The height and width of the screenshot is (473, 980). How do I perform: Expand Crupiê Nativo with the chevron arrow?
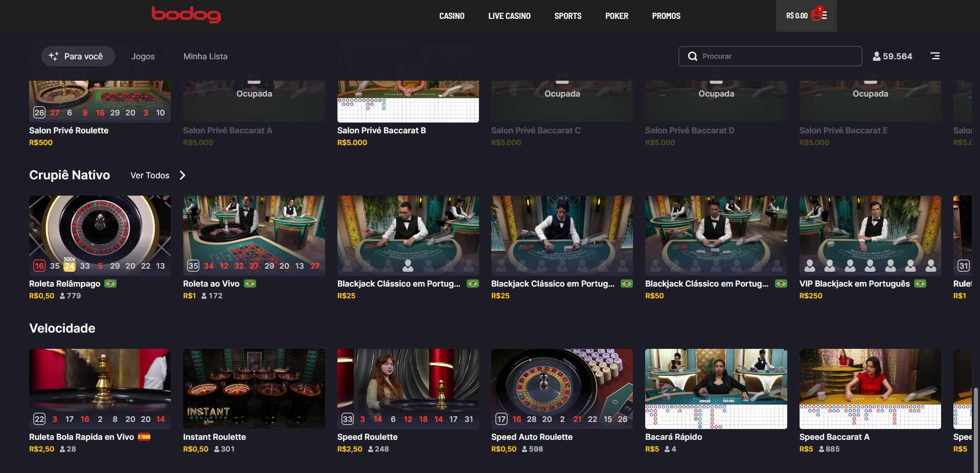tap(183, 175)
